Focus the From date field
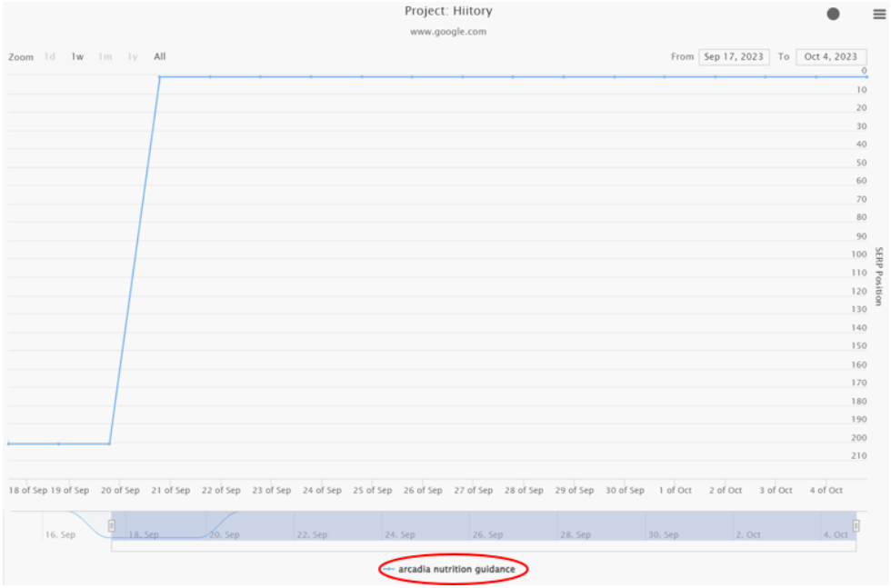Image resolution: width=891 pixels, height=588 pixels. [734, 56]
